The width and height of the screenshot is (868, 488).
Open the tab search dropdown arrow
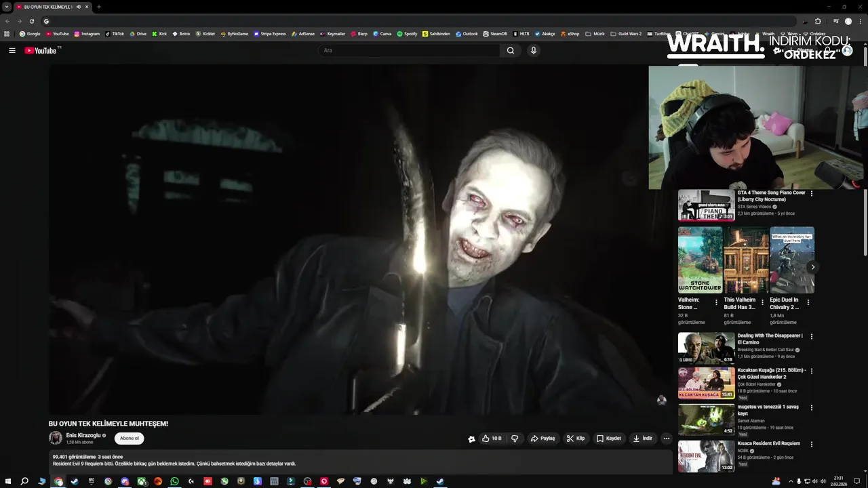coord(7,7)
